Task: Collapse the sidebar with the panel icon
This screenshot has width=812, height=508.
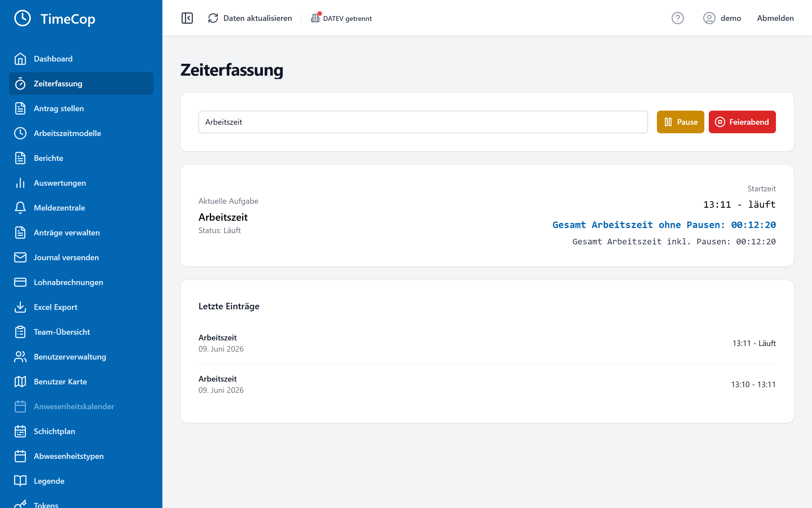Action: [x=187, y=18]
